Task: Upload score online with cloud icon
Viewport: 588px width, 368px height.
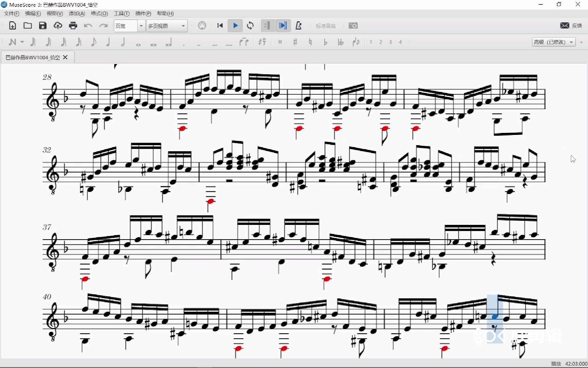Action: [58, 26]
